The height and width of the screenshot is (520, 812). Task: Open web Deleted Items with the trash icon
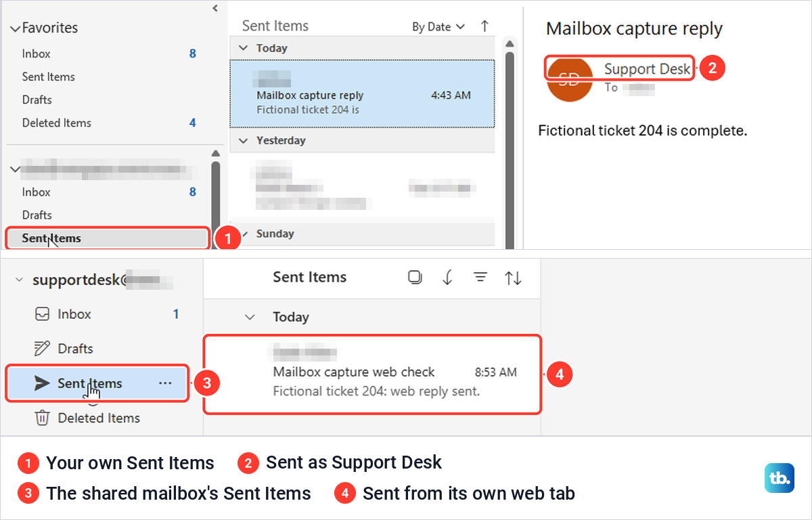pyautogui.click(x=42, y=418)
